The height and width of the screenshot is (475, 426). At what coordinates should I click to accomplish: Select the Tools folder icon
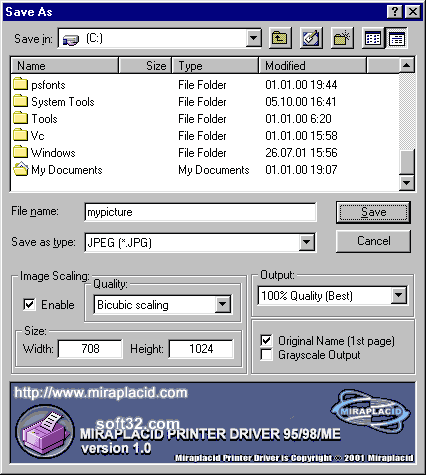click(x=20, y=118)
